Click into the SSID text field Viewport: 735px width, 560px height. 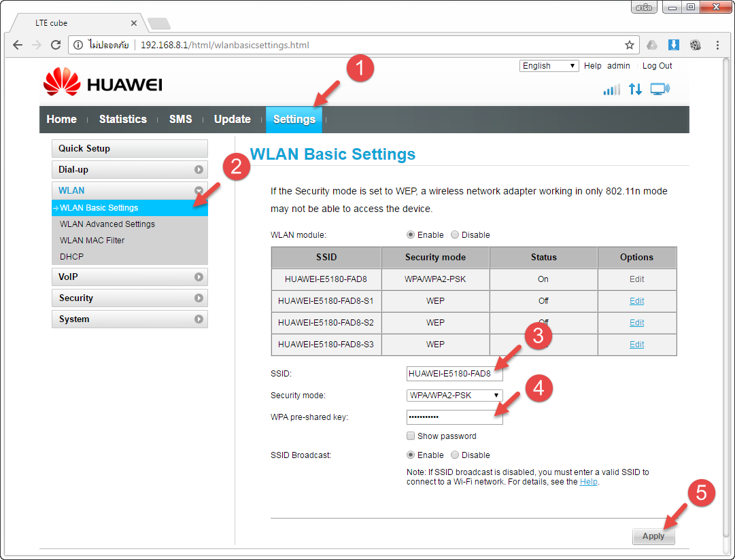[x=454, y=374]
